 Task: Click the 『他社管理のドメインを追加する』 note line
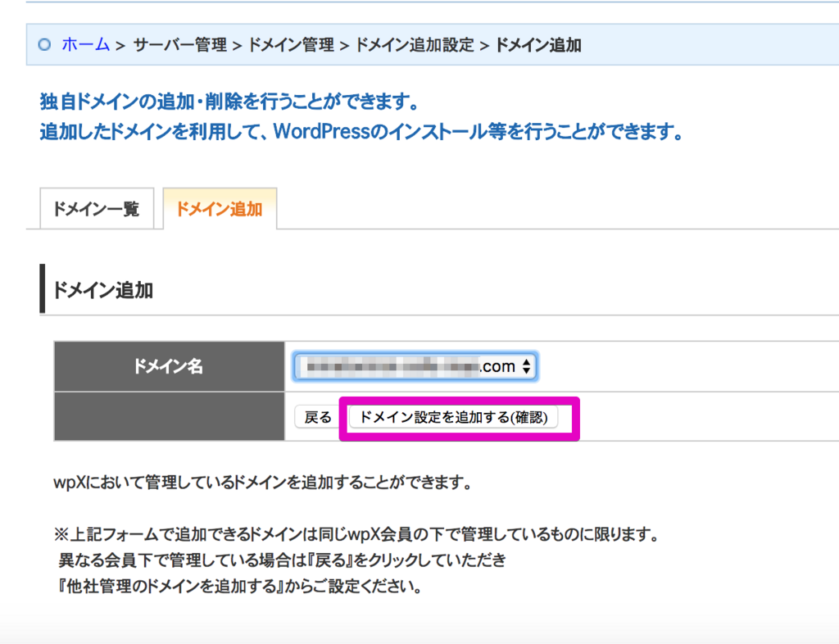coord(239,586)
